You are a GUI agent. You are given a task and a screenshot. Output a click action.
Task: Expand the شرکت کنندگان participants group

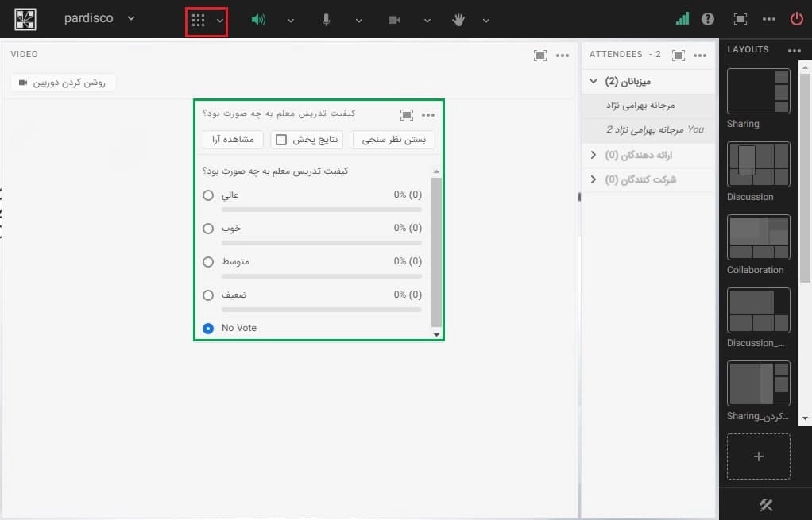click(594, 179)
